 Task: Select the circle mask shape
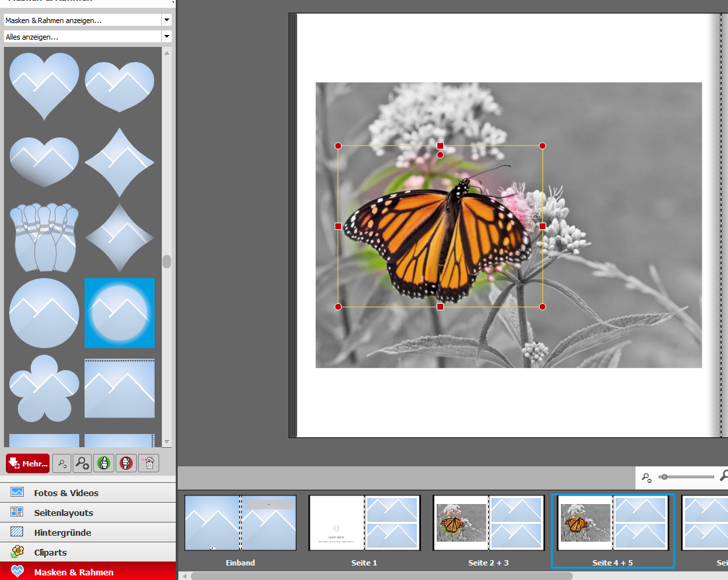tap(44, 313)
